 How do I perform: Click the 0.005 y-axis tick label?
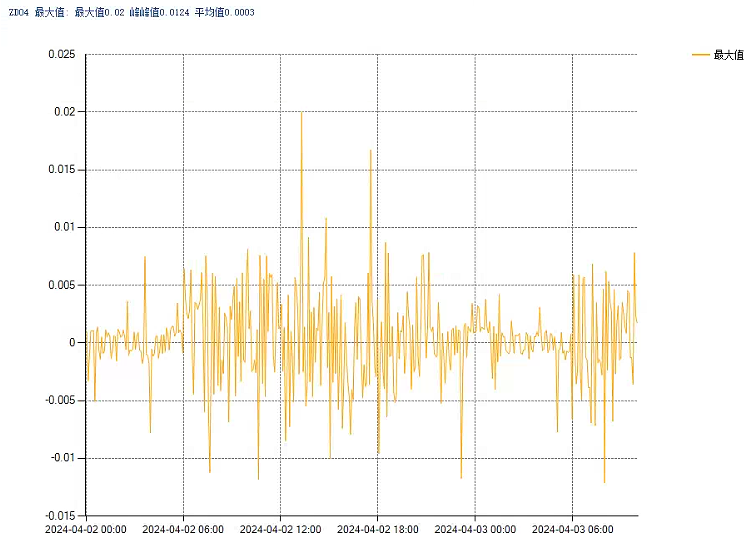(x=62, y=285)
